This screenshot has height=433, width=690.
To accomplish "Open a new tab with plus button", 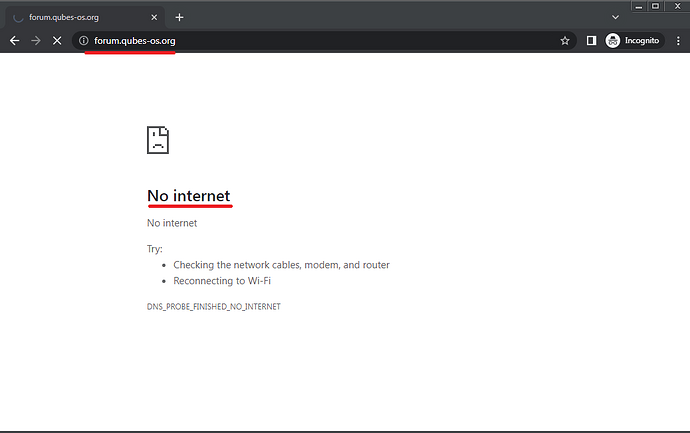I will tap(179, 17).
